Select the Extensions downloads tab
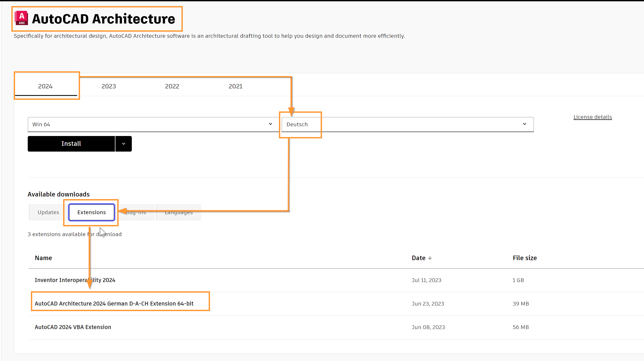Viewport: 644px width, 361px height. click(91, 212)
